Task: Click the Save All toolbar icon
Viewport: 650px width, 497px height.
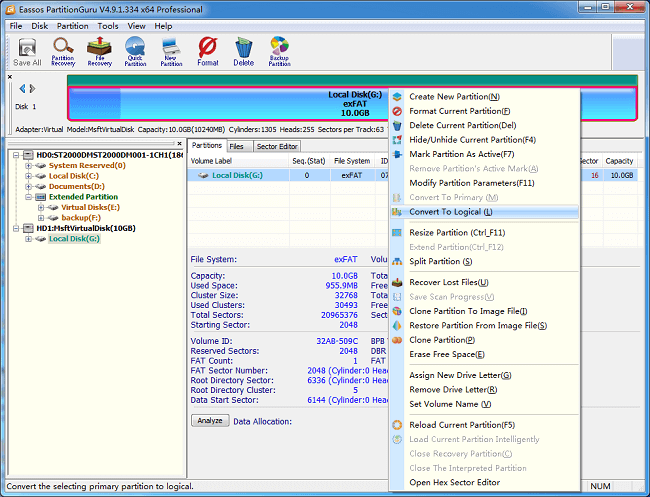Action: pyautogui.click(x=27, y=50)
